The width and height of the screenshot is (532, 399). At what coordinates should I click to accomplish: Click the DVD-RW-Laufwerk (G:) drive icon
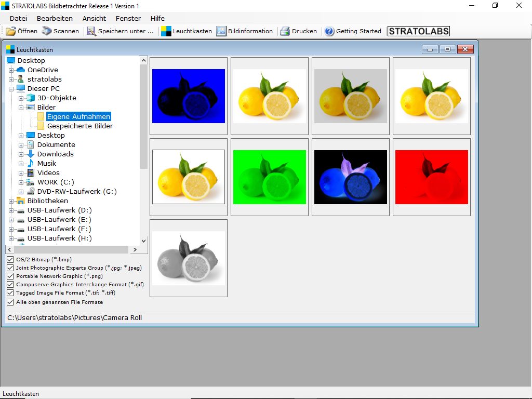31,191
